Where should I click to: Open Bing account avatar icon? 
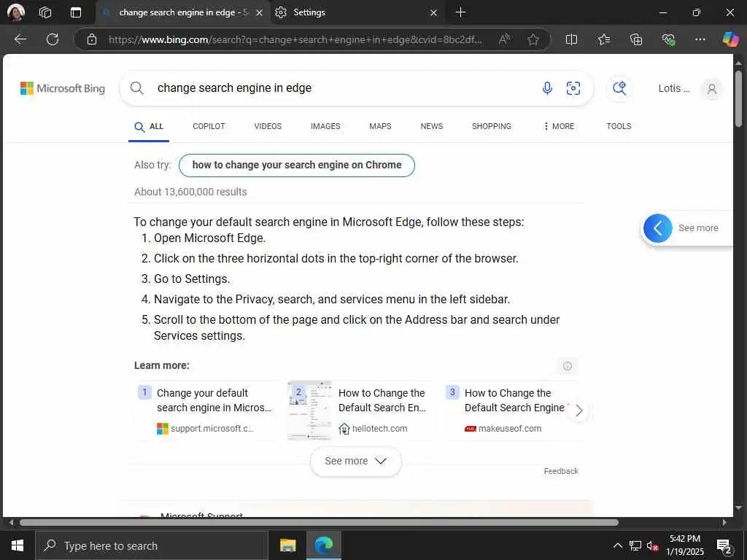coord(712,88)
